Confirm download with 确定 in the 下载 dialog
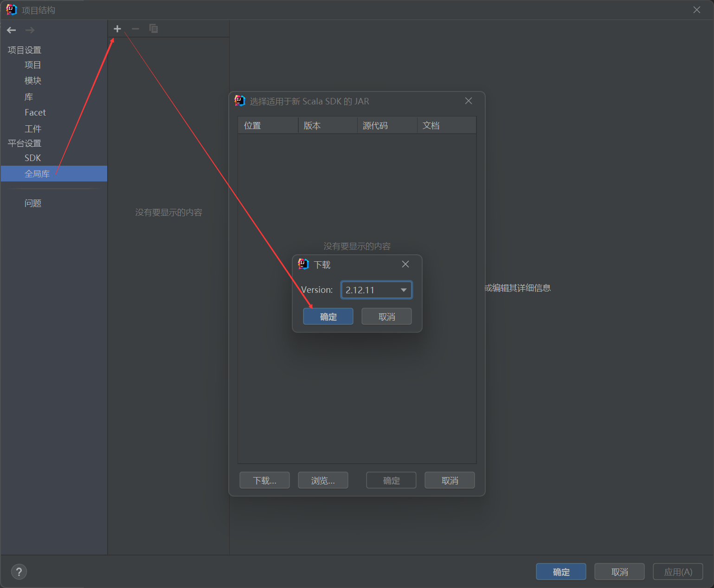Screen dimensions: 714x588 tap(328, 317)
